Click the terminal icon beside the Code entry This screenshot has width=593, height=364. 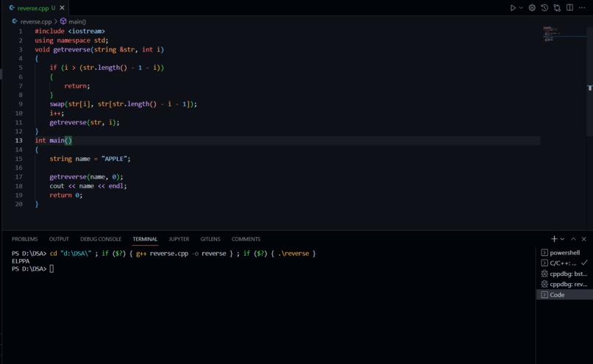click(544, 295)
